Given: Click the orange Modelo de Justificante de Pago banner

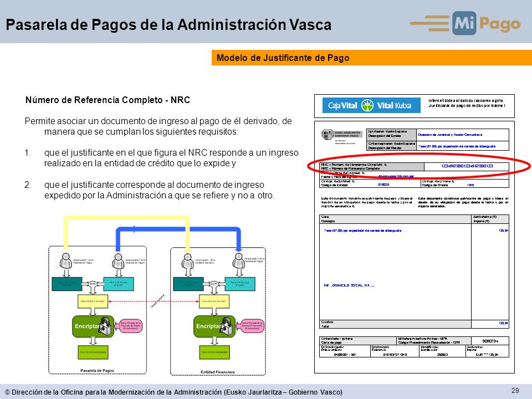Looking at the screenshot, I should pyautogui.click(x=371, y=58).
